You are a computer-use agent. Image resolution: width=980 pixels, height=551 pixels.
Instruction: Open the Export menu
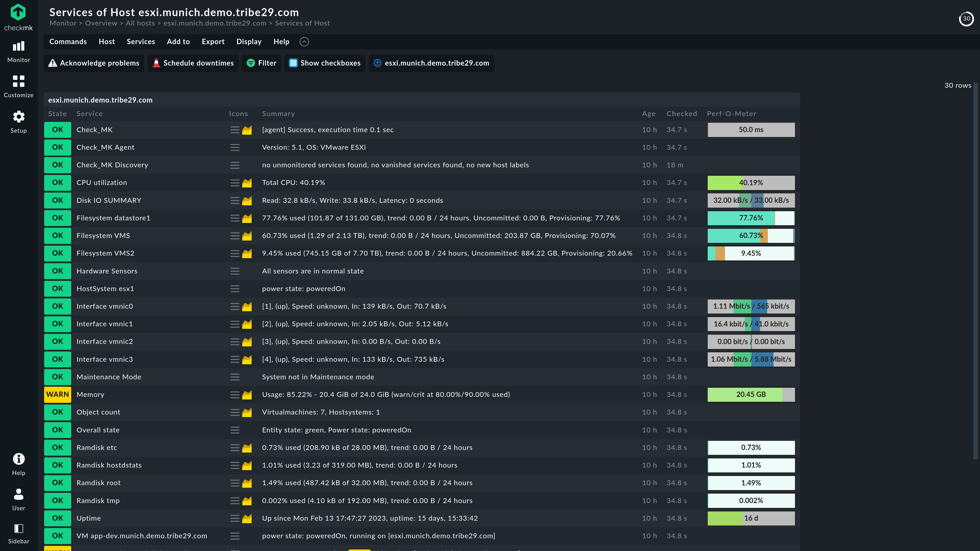tap(213, 42)
